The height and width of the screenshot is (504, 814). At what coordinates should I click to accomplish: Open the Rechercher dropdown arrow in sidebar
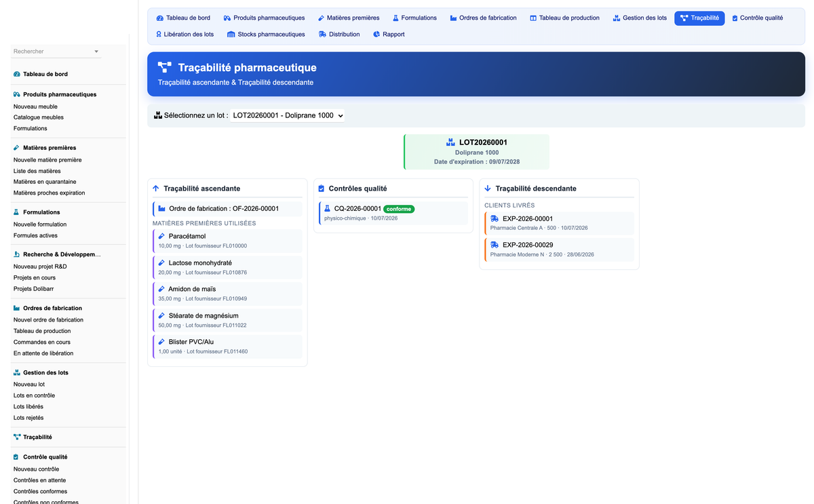click(96, 52)
